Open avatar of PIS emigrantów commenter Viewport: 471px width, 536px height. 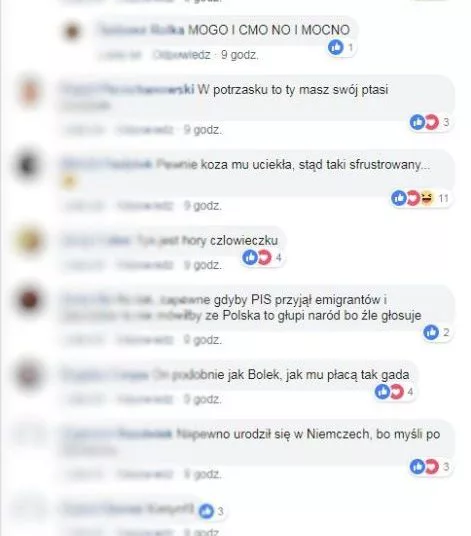(x=30, y=301)
